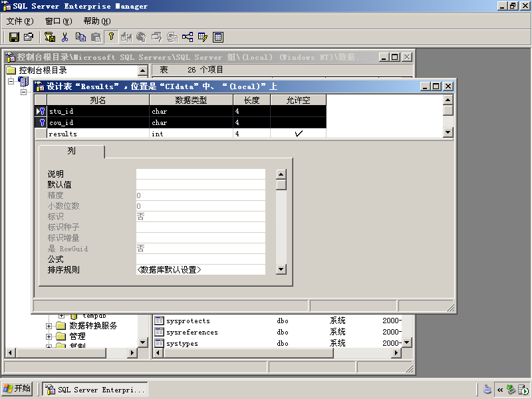Click the systypes table icon
532x399 pixels.
pyautogui.click(x=159, y=343)
